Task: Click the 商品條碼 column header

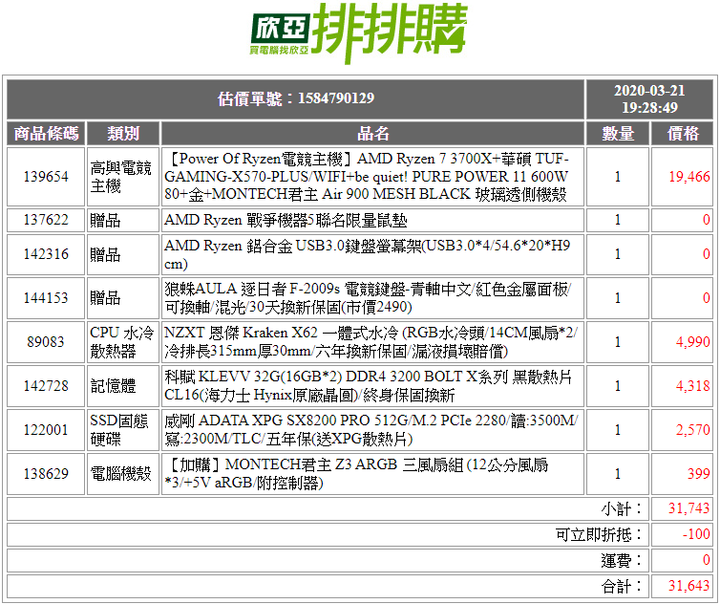Action: [x=46, y=134]
